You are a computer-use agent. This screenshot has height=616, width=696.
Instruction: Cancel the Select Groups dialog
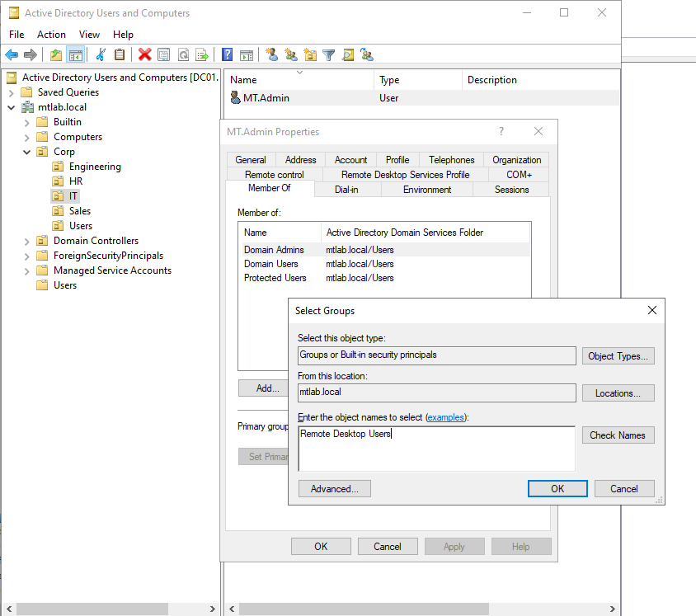(x=624, y=489)
